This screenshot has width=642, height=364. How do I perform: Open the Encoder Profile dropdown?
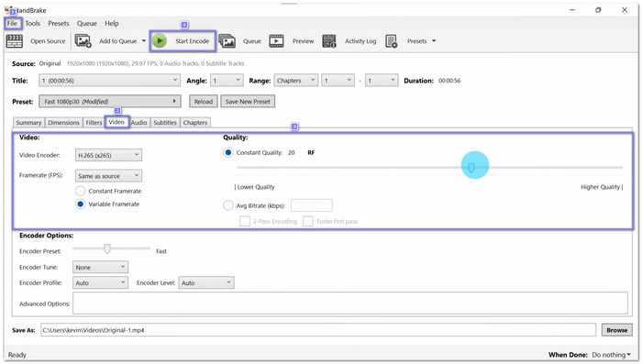100,282
